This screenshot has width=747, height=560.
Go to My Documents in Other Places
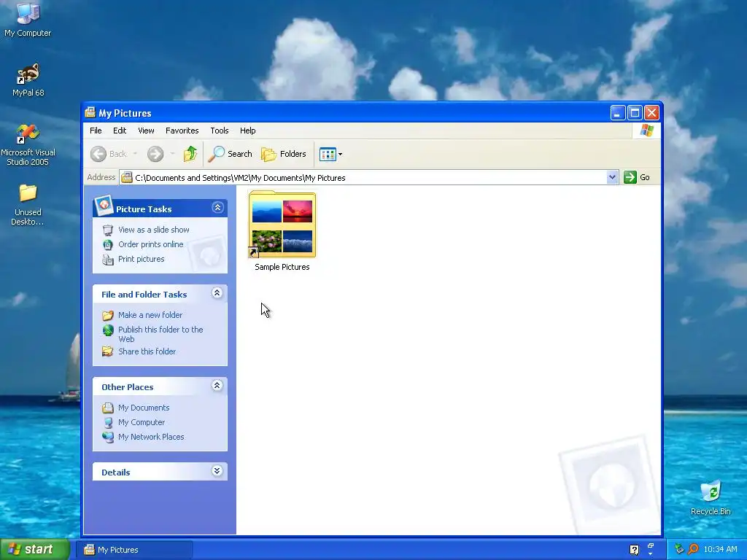coord(144,408)
